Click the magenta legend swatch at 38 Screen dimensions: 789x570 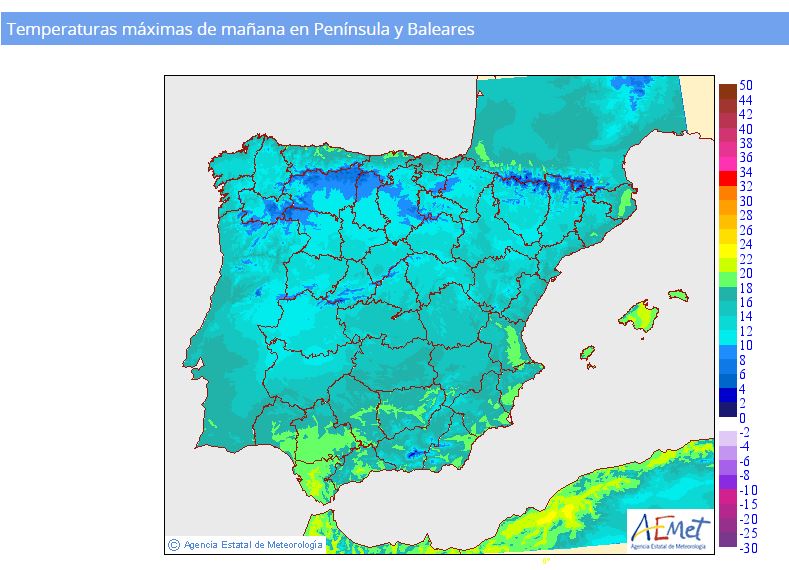point(727,150)
